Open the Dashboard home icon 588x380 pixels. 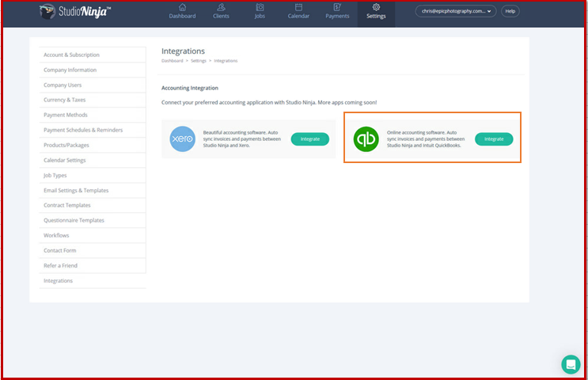182,7
